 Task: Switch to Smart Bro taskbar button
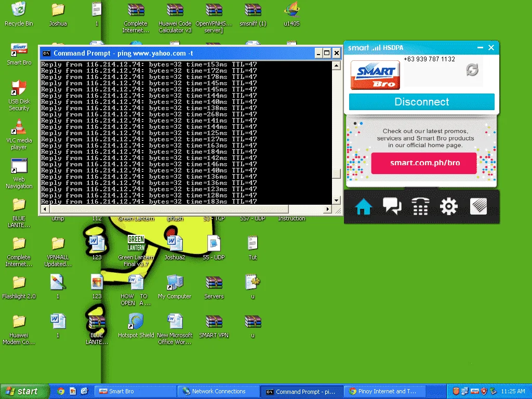pos(135,391)
